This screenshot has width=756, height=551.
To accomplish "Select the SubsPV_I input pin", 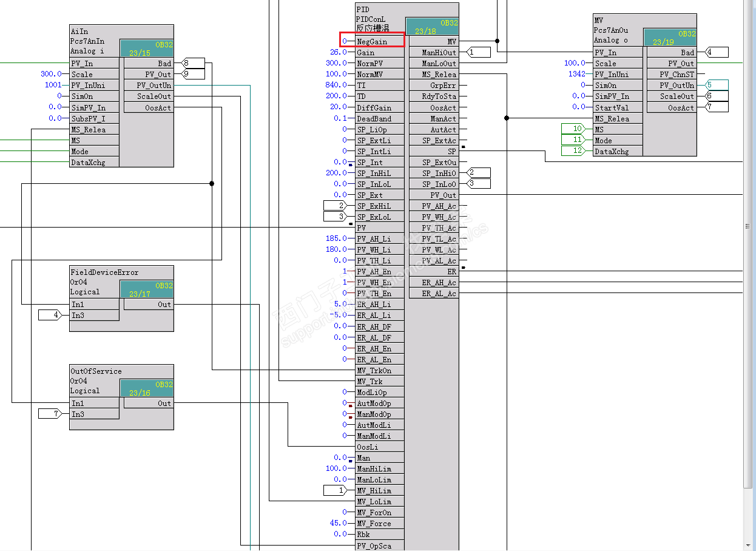I will [x=94, y=118].
